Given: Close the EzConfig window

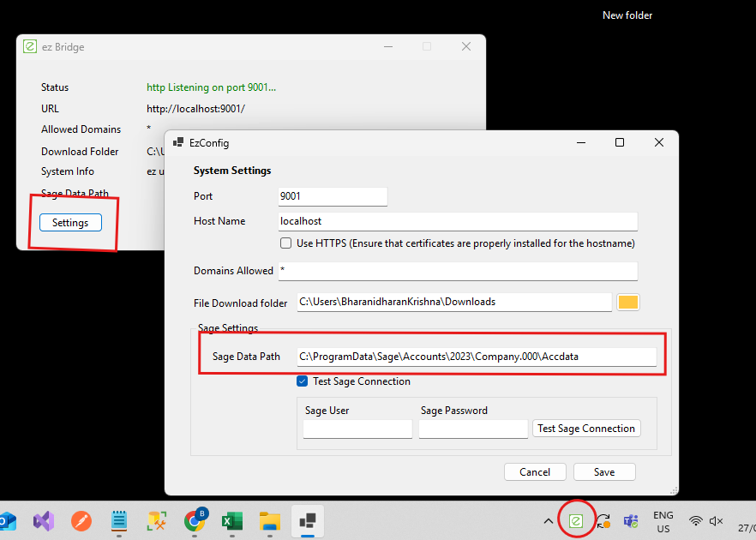Looking at the screenshot, I should (x=658, y=142).
